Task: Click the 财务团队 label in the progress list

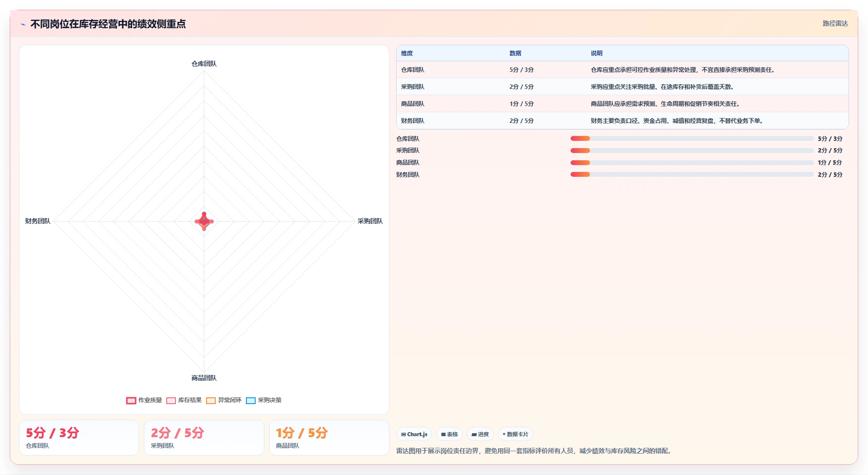Action: point(408,175)
